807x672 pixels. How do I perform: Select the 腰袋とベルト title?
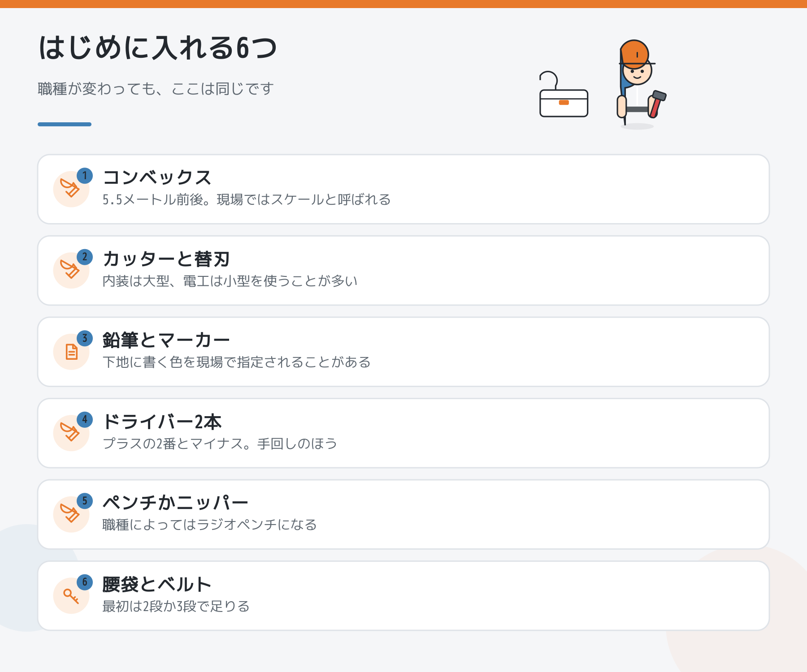(157, 584)
